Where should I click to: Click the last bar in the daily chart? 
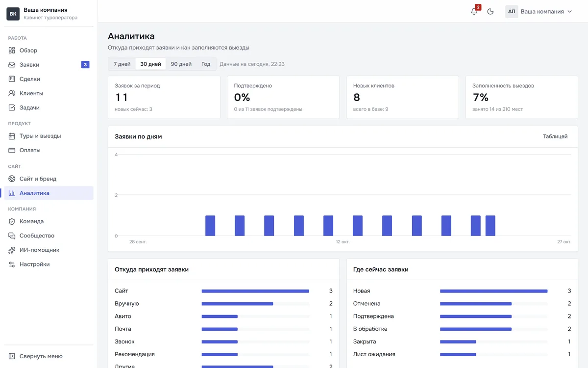[x=490, y=226]
